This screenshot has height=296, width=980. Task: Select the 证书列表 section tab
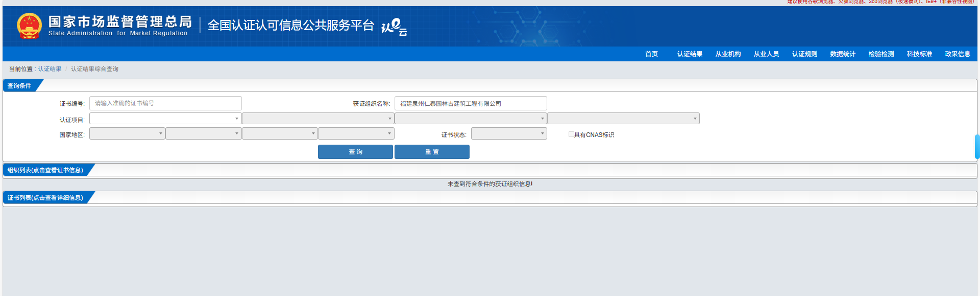tap(45, 197)
